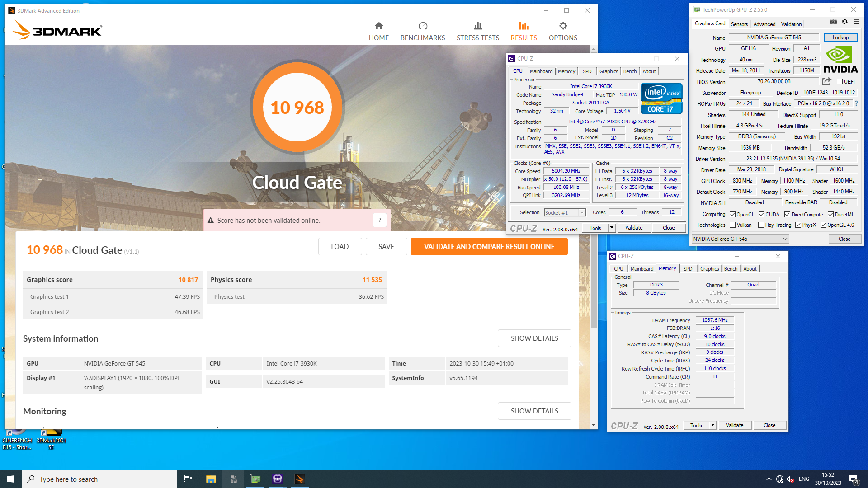Viewport: 868px width, 488px height.
Task: Toggle the OpenGL 4.6 checkbox
Action: click(823, 225)
